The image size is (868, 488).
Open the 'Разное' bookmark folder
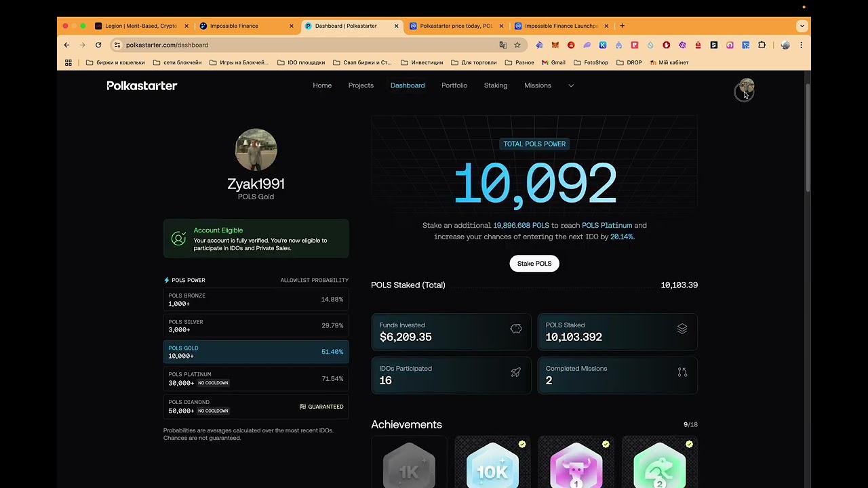pyautogui.click(x=519, y=62)
